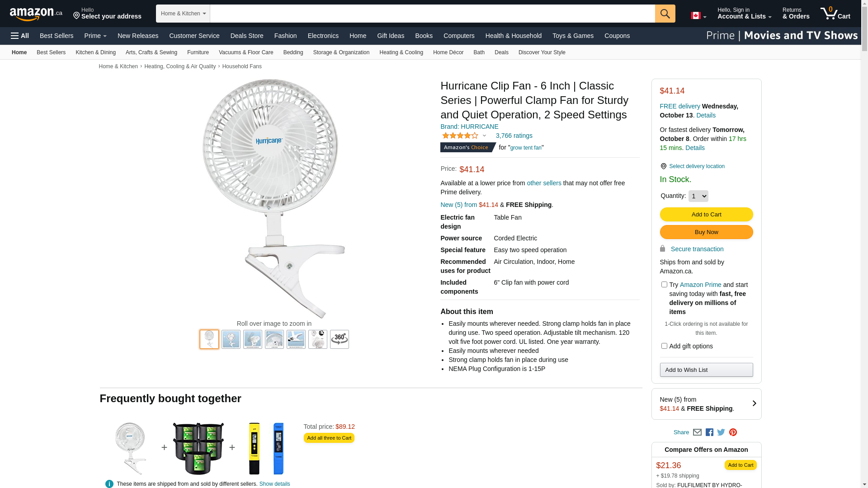This screenshot has width=868, height=488.
Task: Expand the star ratings breakdown arrow
Action: coord(484,136)
